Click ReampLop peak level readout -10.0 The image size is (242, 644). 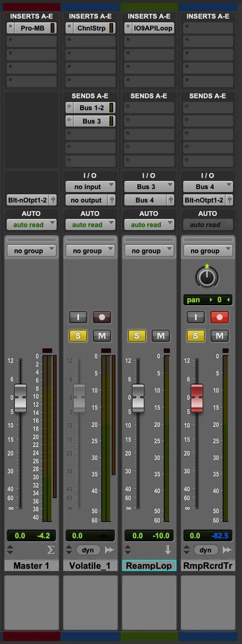(161, 536)
